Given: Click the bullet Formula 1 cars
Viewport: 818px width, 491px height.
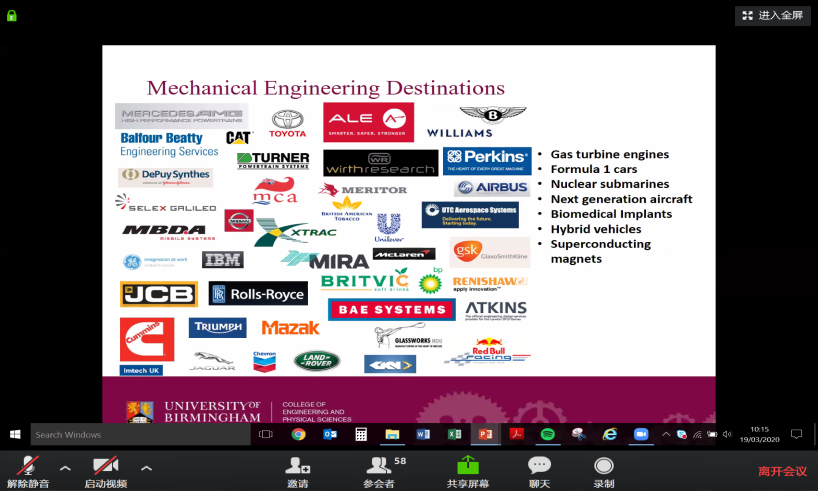Looking at the screenshot, I should (594, 169).
